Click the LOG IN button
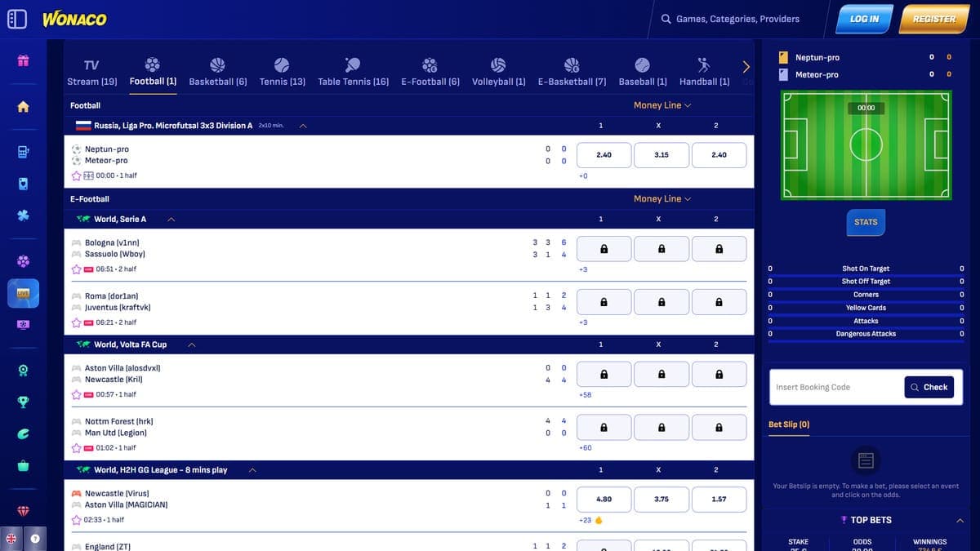This screenshot has height=551, width=980. pos(864,19)
